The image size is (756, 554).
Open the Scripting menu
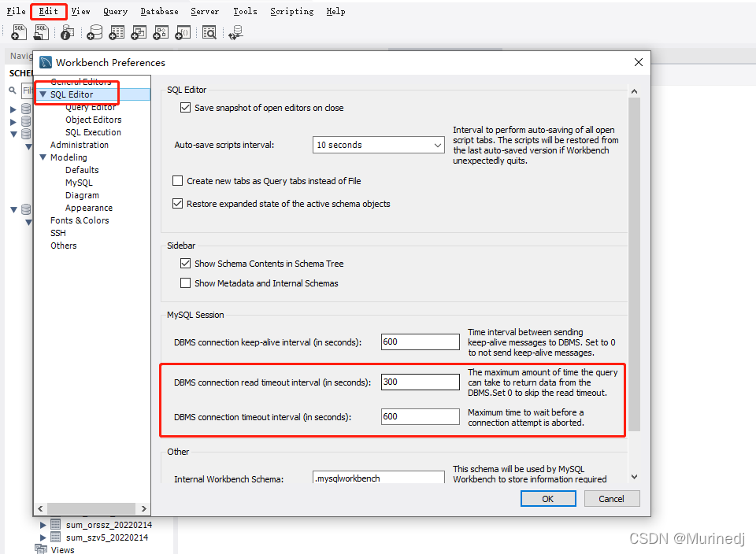pos(291,11)
